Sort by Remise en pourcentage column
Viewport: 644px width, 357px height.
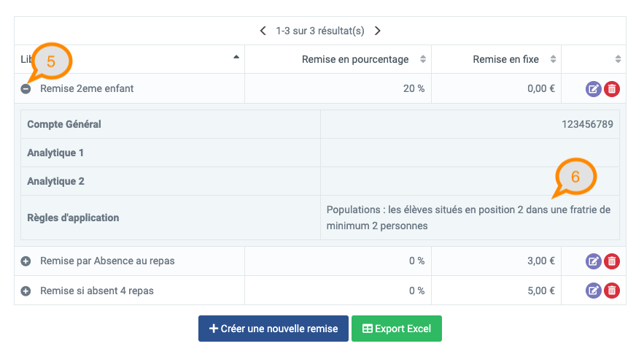coord(422,59)
